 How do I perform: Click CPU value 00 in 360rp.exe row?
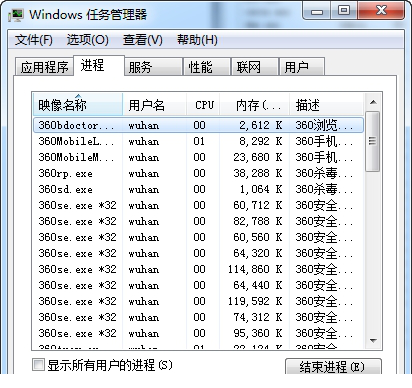[x=199, y=173]
